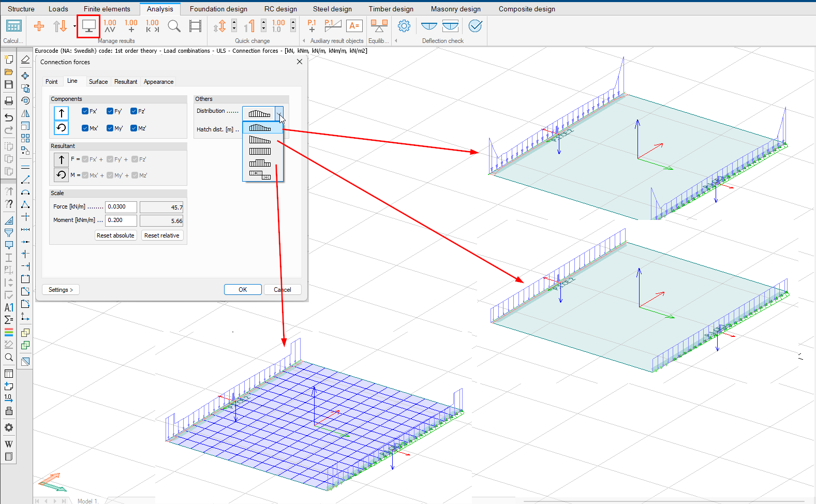Toggle the resultant moment M rotation button
816x504 pixels.
[x=62, y=175]
